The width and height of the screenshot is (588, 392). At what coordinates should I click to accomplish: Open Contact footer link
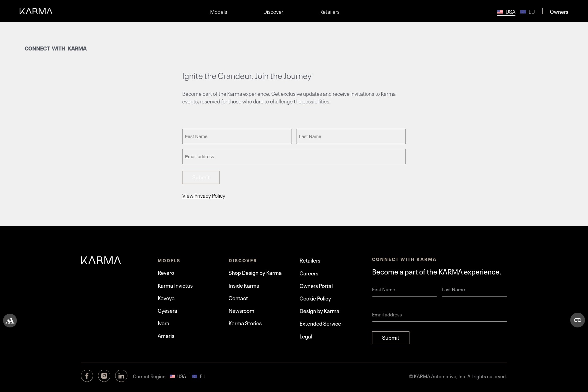(x=238, y=298)
